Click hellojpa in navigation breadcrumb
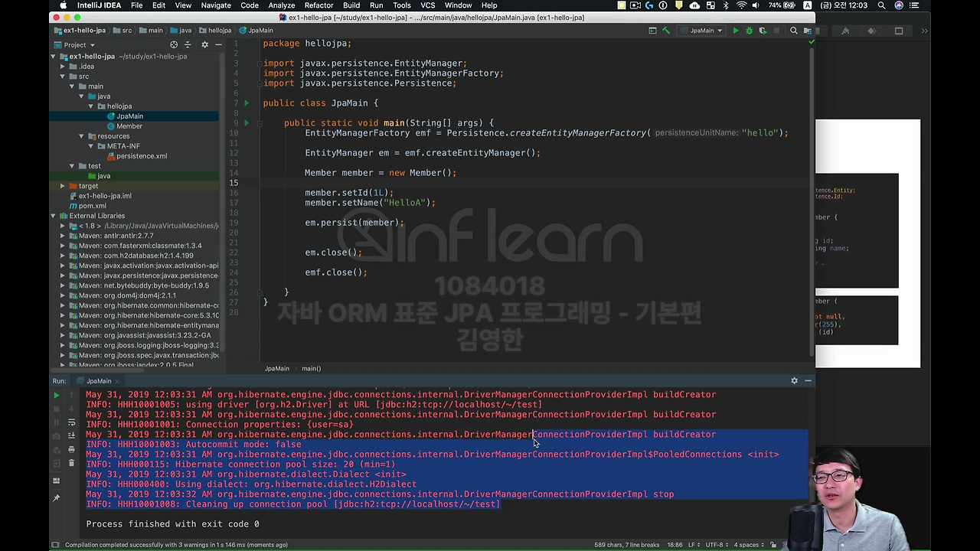 (x=214, y=31)
